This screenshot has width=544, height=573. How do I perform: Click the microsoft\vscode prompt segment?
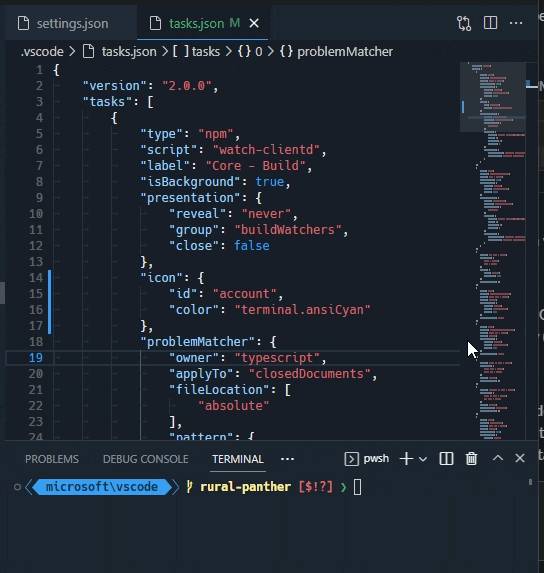coord(102,487)
